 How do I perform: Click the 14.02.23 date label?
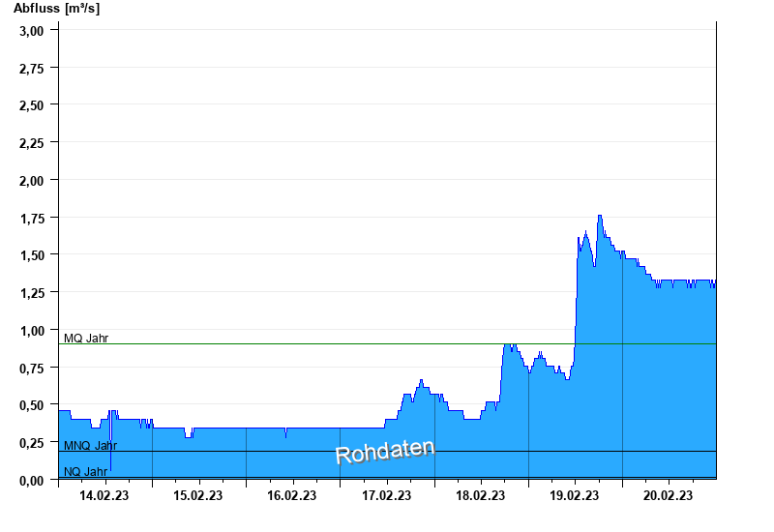point(104,496)
